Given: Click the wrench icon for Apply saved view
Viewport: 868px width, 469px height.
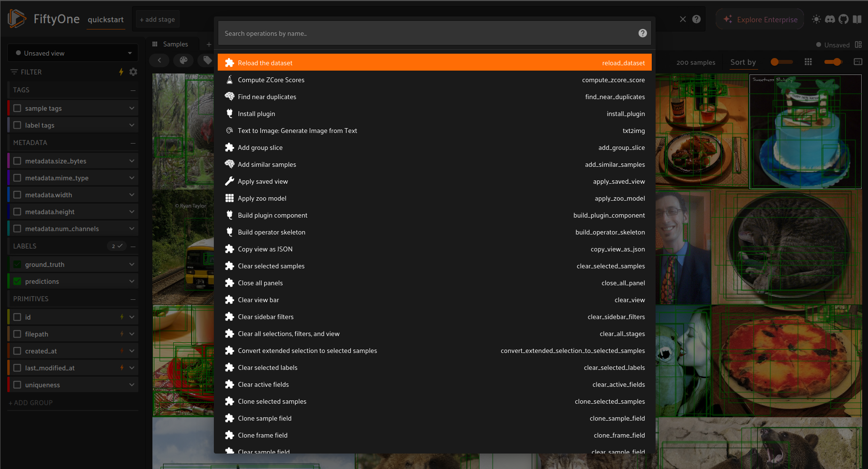Looking at the screenshot, I should click(x=229, y=181).
